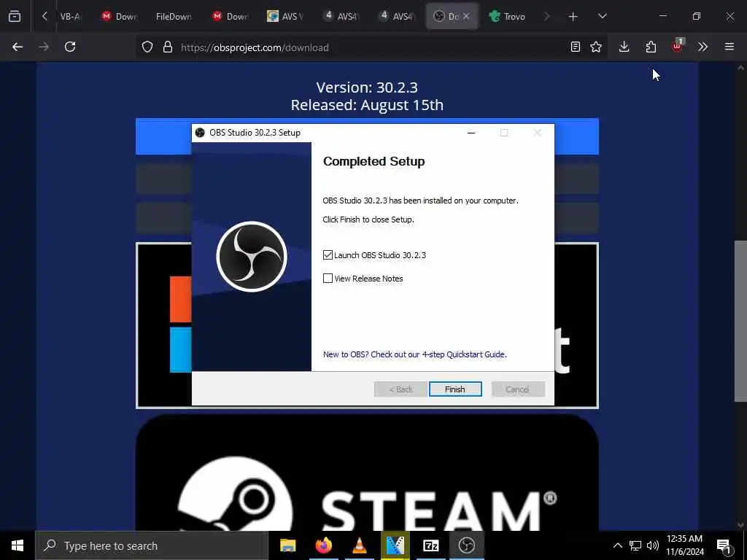The image size is (747, 560).
Task: Switch to the VB-A tab
Action: click(69, 16)
